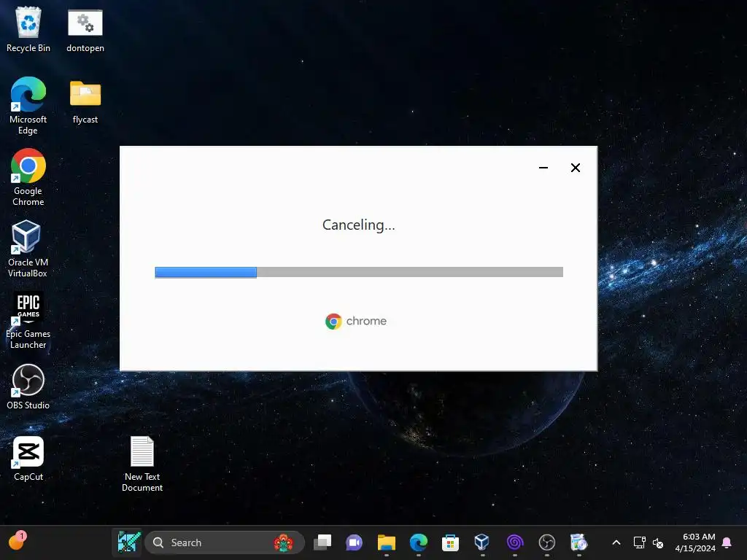Select the flycast folder on desktop
The image size is (747, 560).
85,102
